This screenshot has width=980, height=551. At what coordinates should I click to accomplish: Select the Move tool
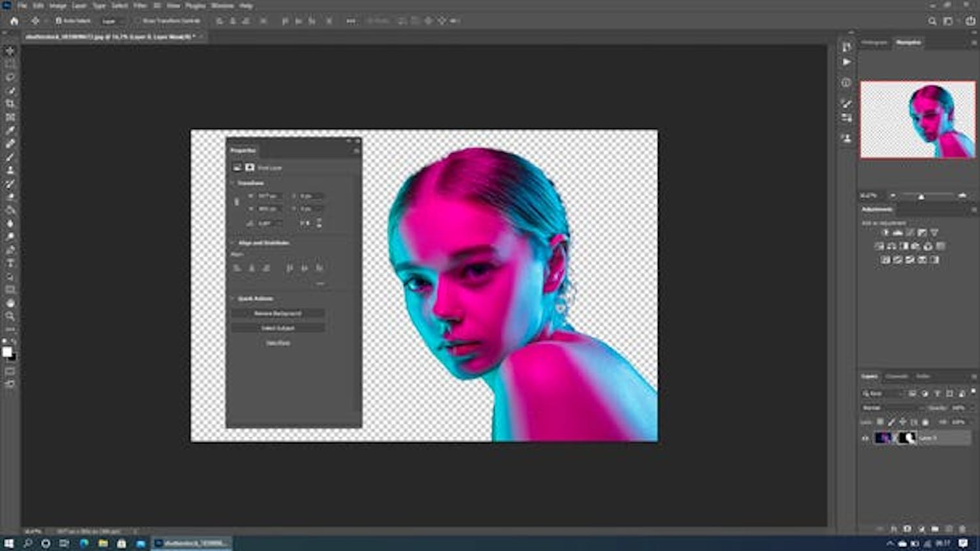click(9, 52)
